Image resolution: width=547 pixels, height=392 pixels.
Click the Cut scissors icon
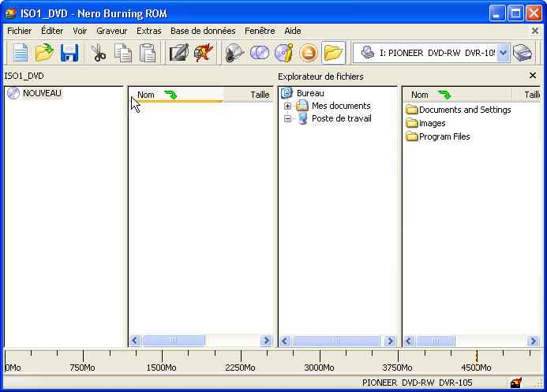(99, 53)
